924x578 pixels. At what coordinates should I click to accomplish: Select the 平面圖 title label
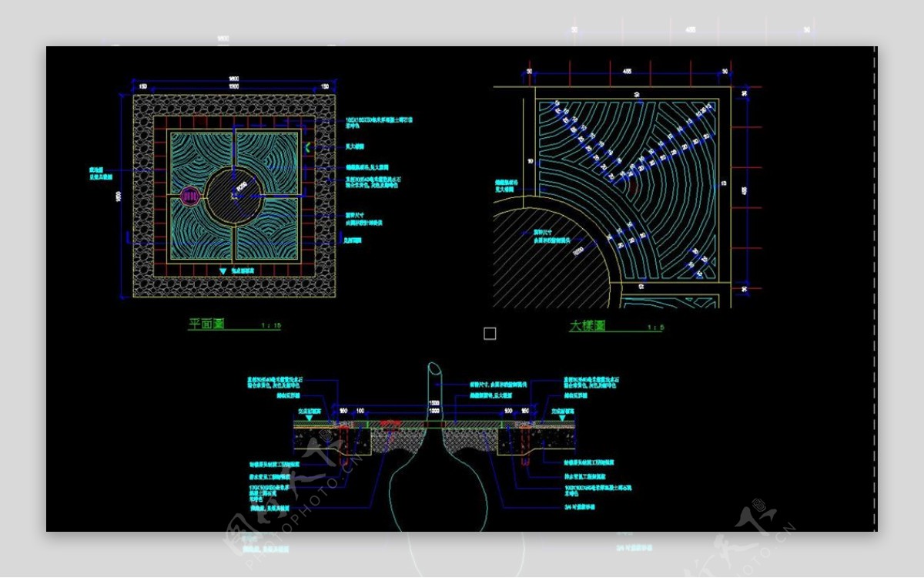click(x=206, y=324)
